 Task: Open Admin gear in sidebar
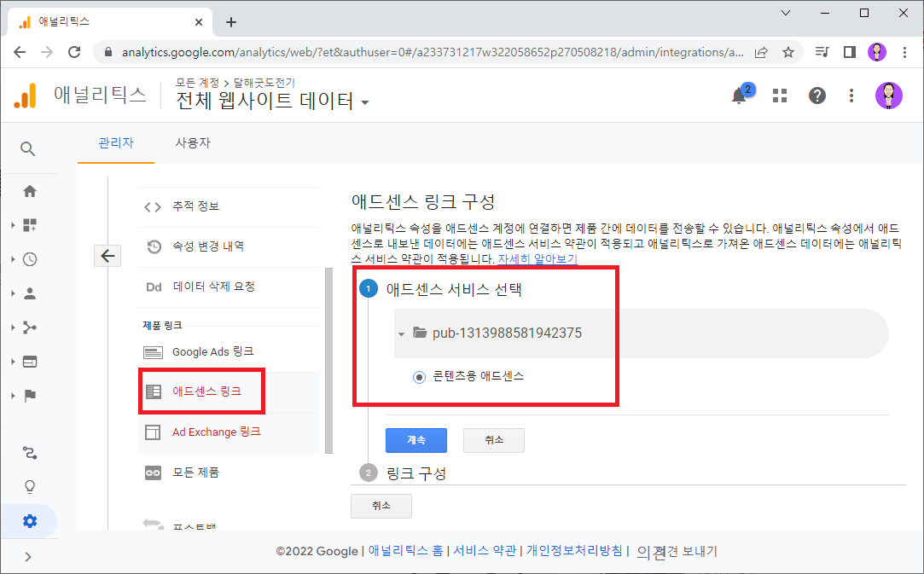(x=30, y=521)
